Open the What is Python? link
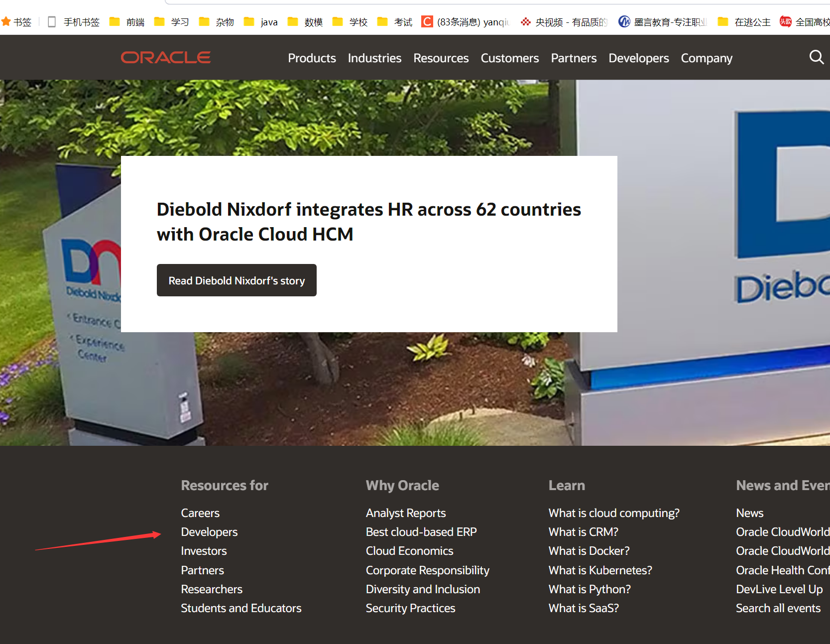 590,589
